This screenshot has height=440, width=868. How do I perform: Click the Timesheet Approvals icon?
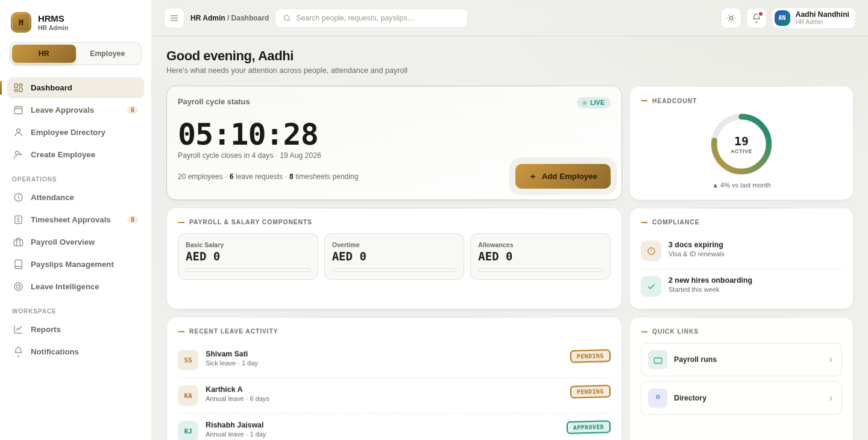coord(18,219)
